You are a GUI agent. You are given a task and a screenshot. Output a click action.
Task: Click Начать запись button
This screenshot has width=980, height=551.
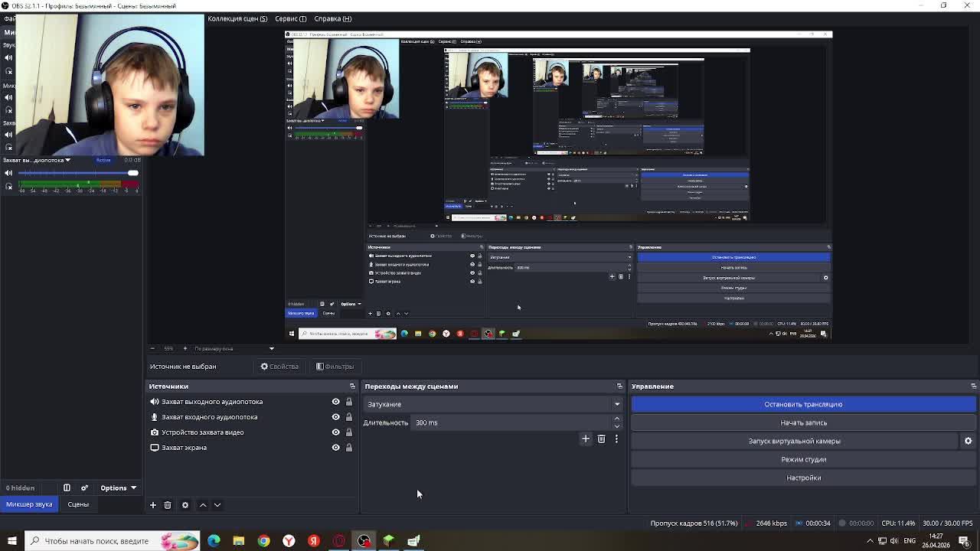803,422
